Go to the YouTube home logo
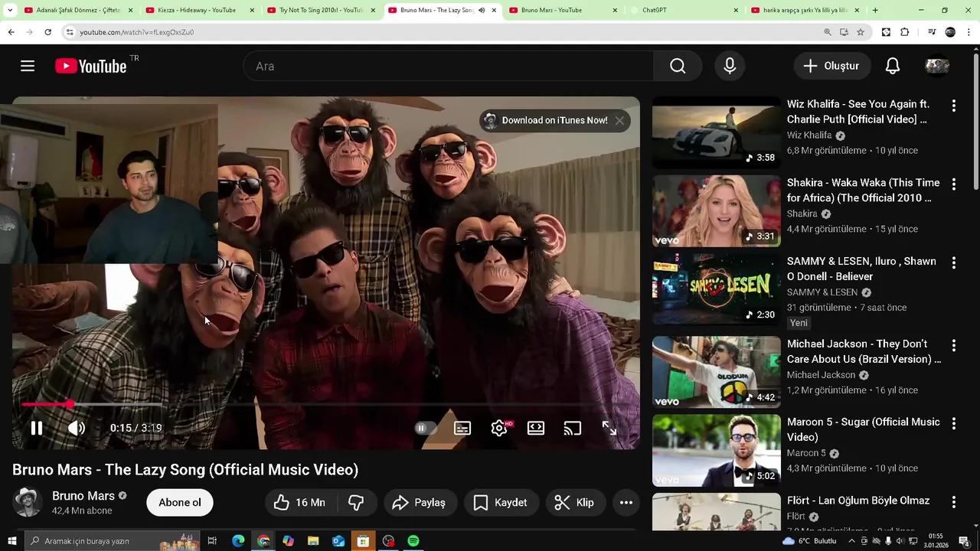 tap(91, 66)
